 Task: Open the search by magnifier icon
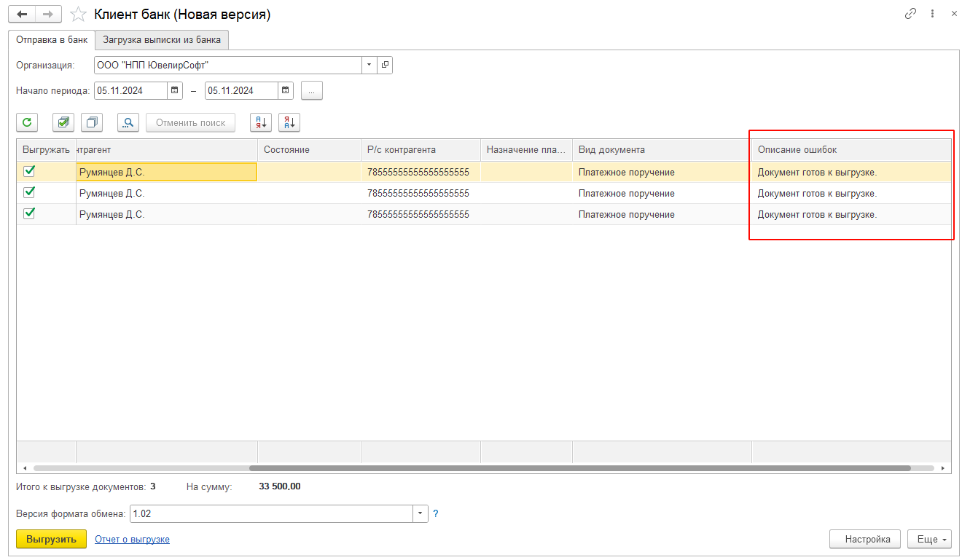(128, 122)
